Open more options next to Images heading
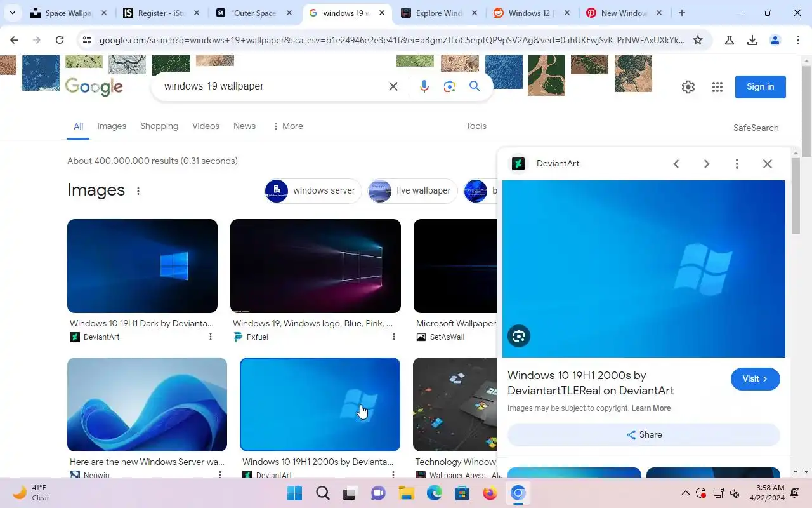This screenshot has width=812, height=508. click(138, 191)
